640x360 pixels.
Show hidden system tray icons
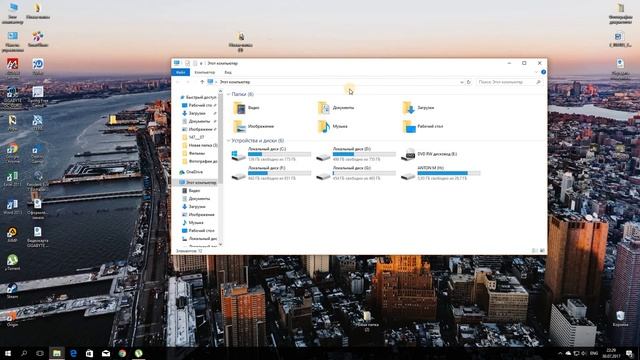tap(560, 353)
